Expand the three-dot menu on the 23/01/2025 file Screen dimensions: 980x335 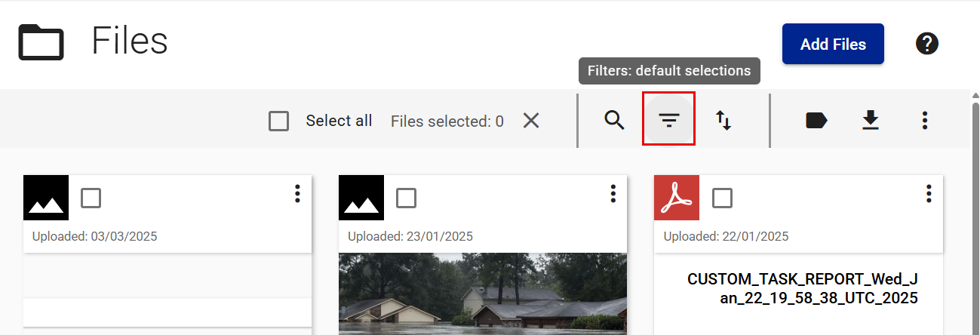tap(613, 194)
